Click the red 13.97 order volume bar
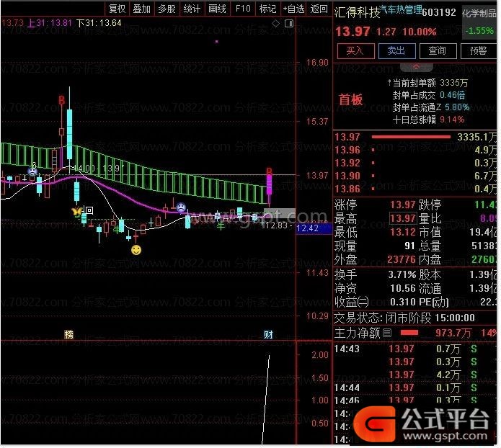This screenshot has width=501, height=448. click(411, 137)
